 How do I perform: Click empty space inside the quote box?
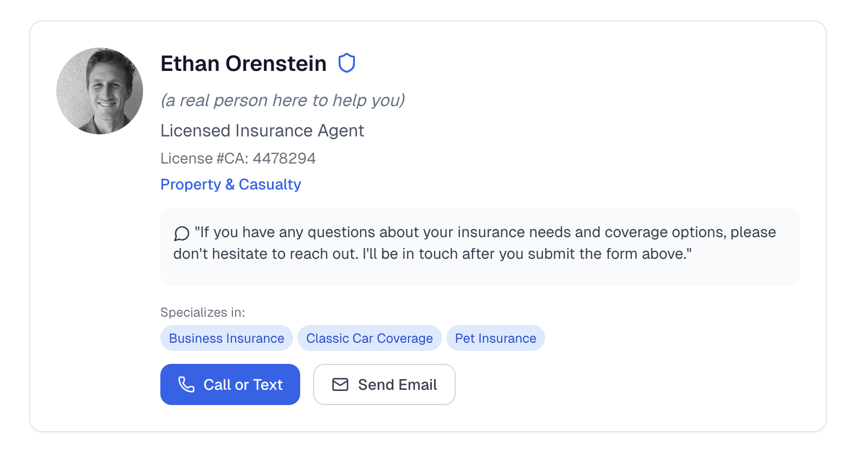pos(748,268)
